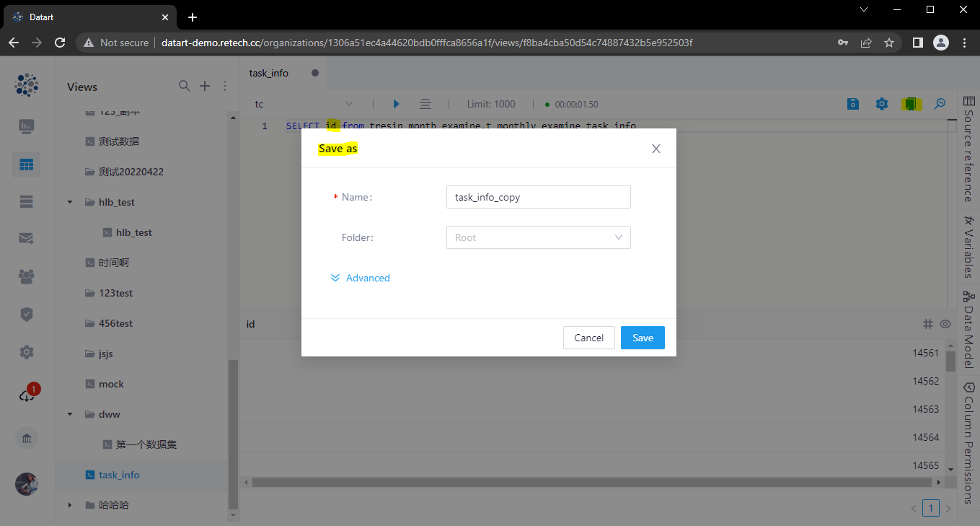Open the download cloud icon with badge
The height and width of the screenshot is (526, 980).
(x=27, y=395)
